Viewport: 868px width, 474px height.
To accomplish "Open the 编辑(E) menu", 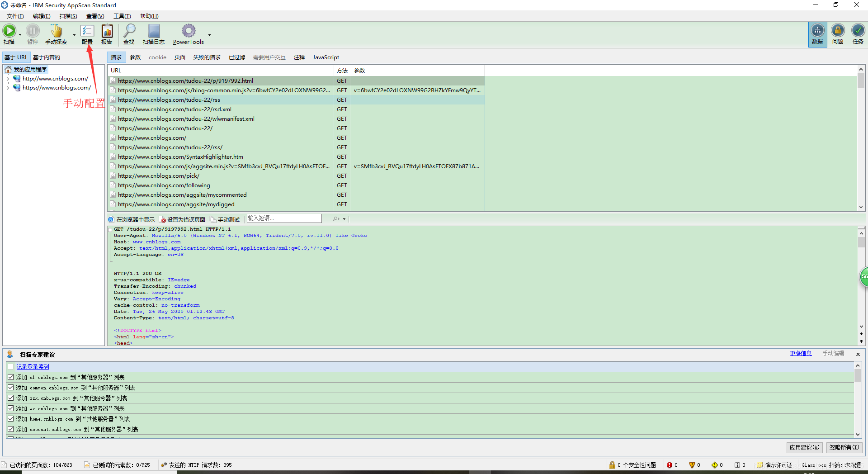I will click(42, 16).
